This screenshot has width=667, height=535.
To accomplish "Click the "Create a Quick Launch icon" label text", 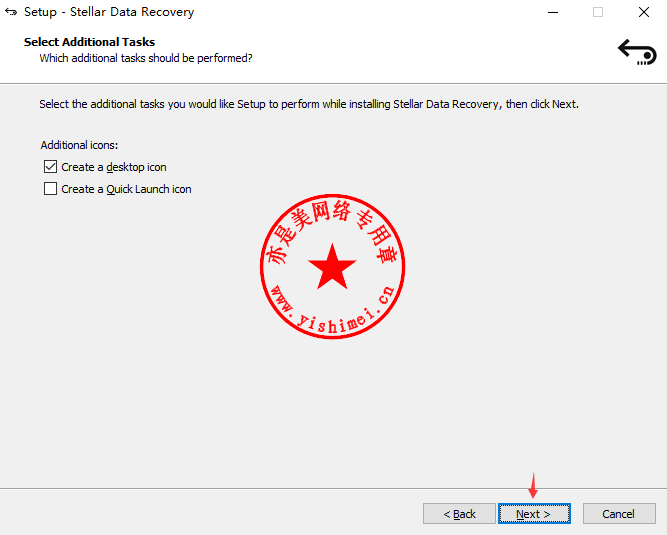I will tap(126, 189).
